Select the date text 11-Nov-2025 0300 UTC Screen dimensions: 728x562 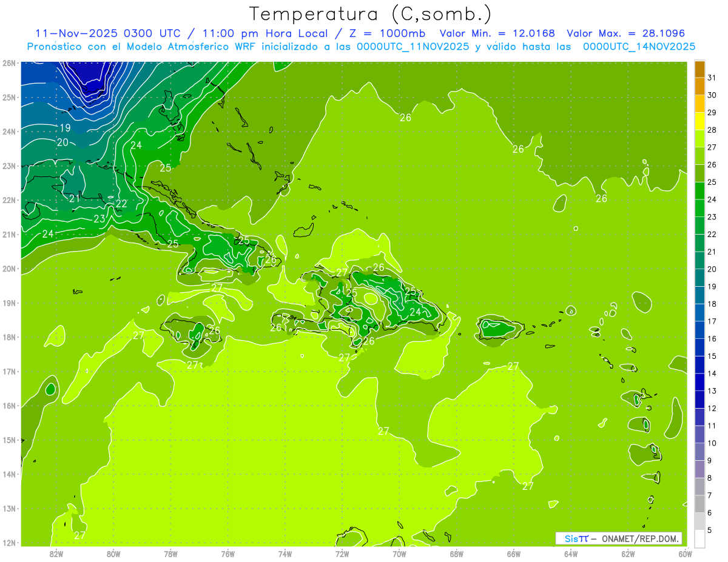(111, 33)
